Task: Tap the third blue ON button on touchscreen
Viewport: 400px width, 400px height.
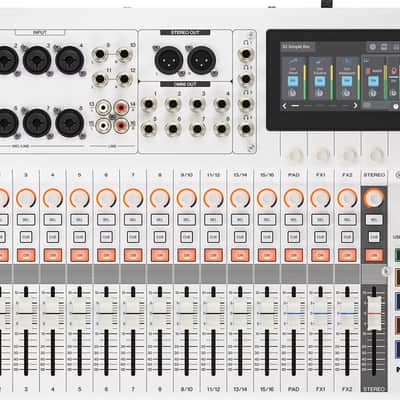Action: point(347,81)
